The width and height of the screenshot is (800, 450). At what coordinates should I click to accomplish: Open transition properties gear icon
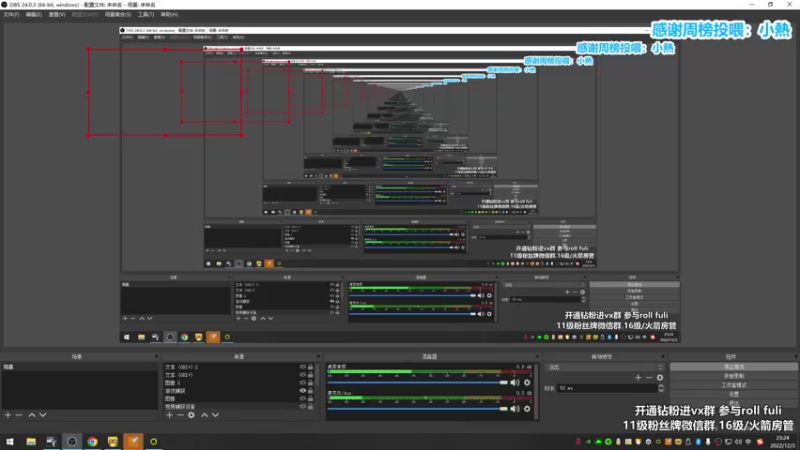660,378
